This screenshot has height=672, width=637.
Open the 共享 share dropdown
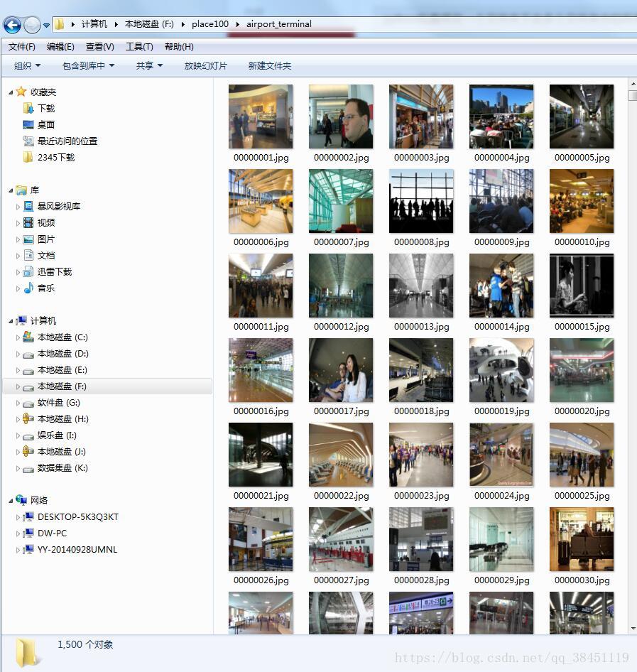150,65
